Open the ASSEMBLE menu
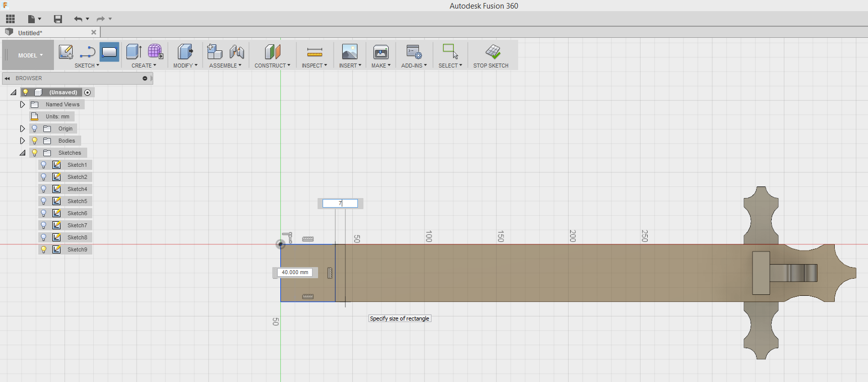The image size is (868, 382). 225,66
